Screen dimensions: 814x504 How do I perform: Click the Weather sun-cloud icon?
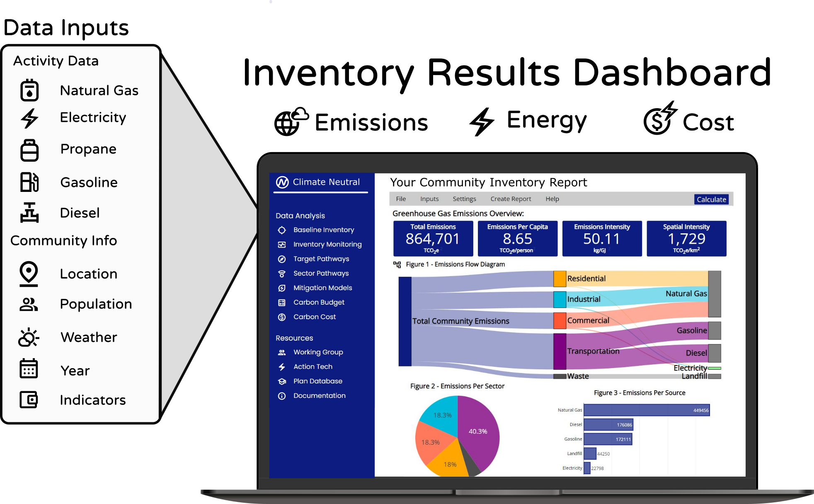(29, 337)
